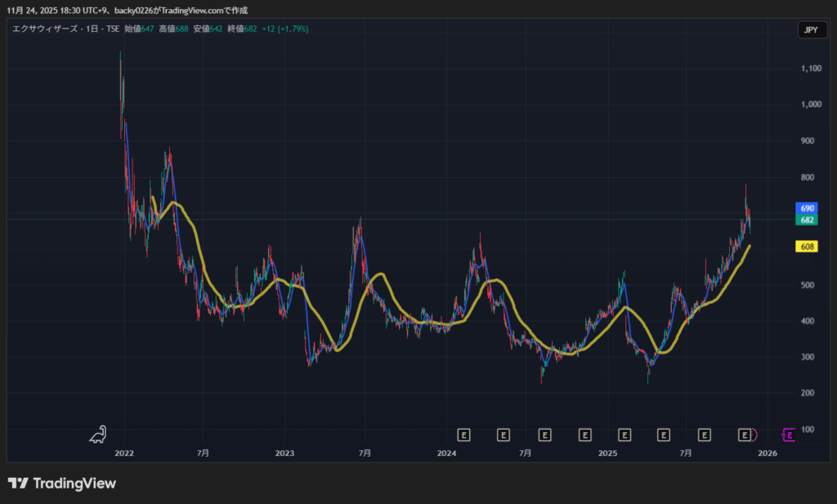Click the 2023 label on time axis
The width and height of the screenshot is (837, 504).
tap(284, 453)
